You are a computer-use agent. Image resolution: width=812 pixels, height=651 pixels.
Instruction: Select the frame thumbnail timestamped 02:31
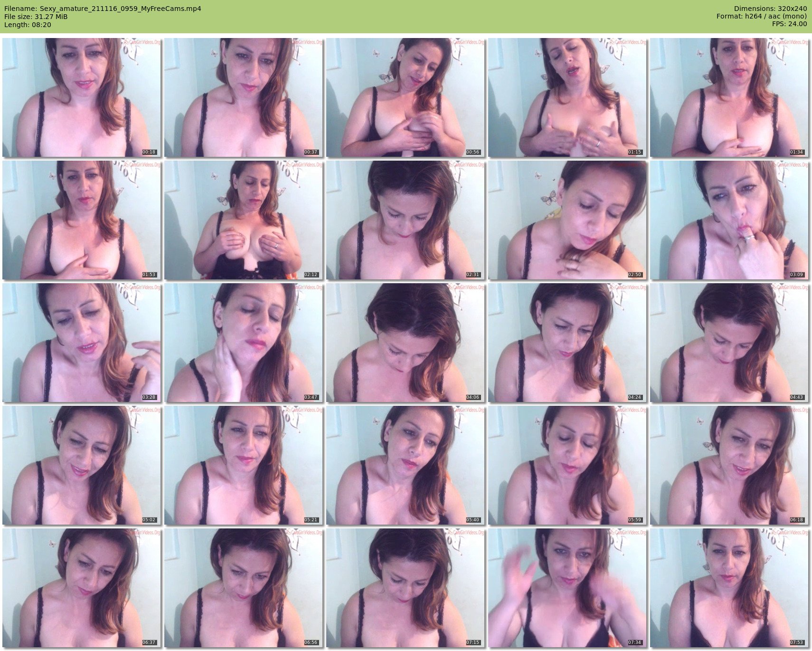(406, 220)
